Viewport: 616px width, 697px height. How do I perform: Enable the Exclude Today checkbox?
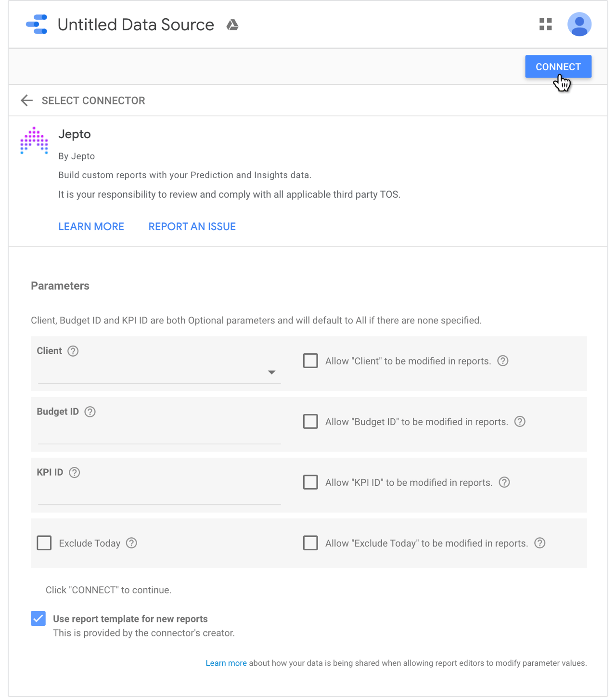pos(44,543)
